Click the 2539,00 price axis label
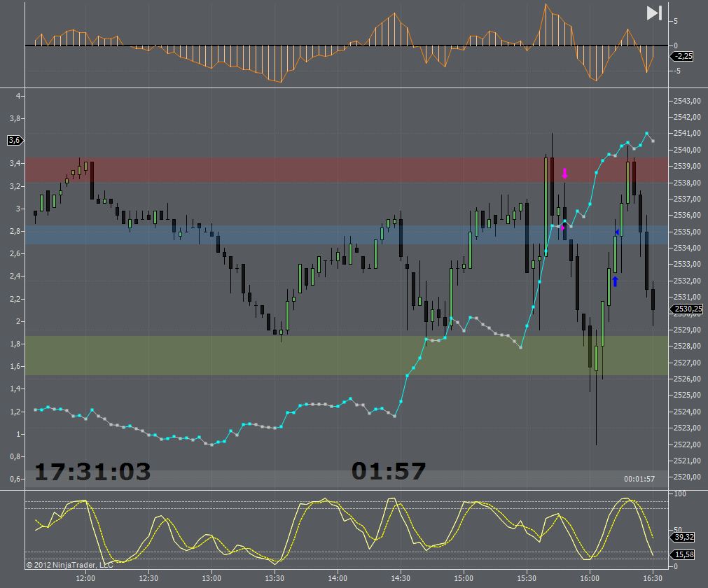Image resolution: width=708 pixels, height=588 pixels. coord(687,166)
